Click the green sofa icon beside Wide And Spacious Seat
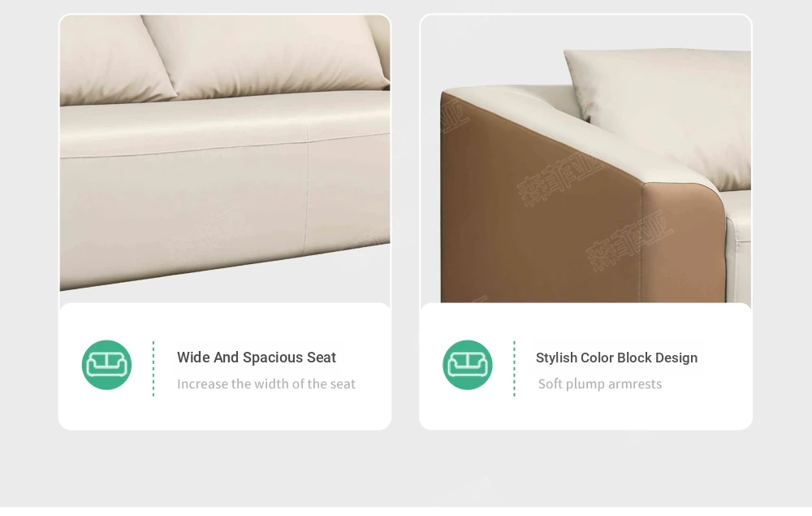Image resolution: width=812 pixels, height=516 pixels. (x=106, y=365)
